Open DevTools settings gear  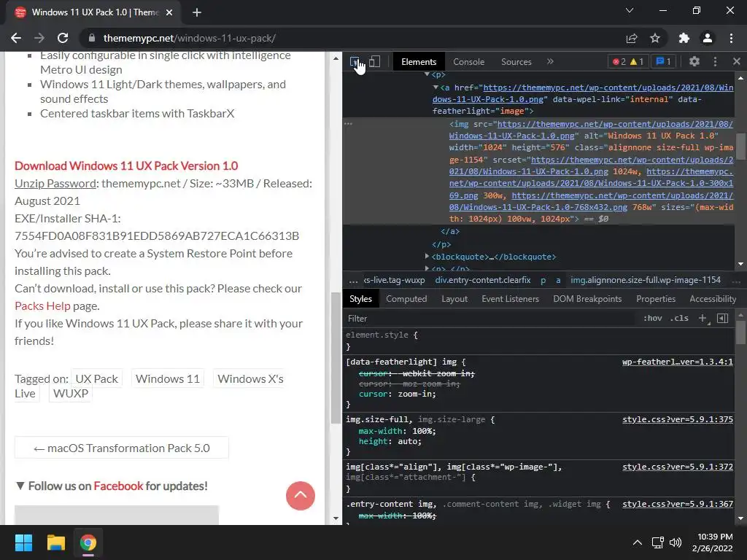click(694, 61)
